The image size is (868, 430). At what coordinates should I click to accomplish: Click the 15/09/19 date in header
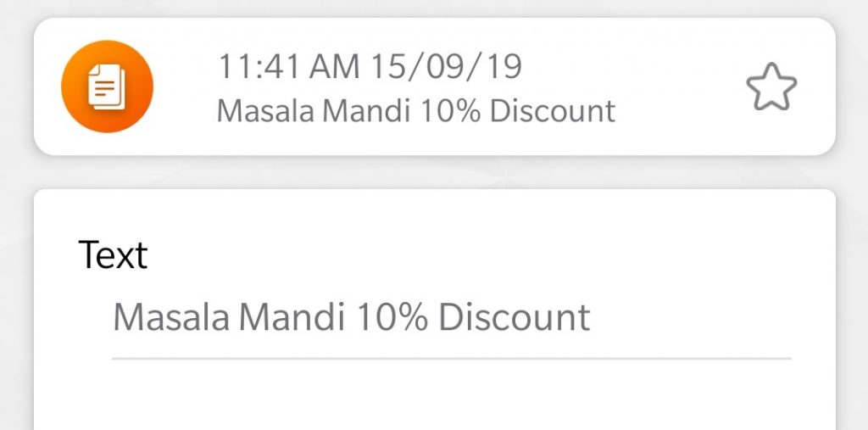(x=445, y=68)
